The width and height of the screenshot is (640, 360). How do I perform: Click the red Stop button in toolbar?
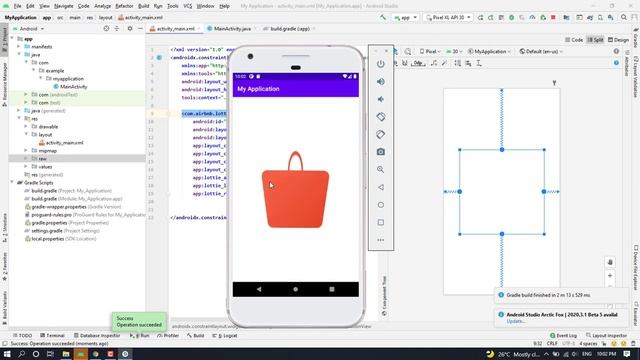tap(553, 18)
